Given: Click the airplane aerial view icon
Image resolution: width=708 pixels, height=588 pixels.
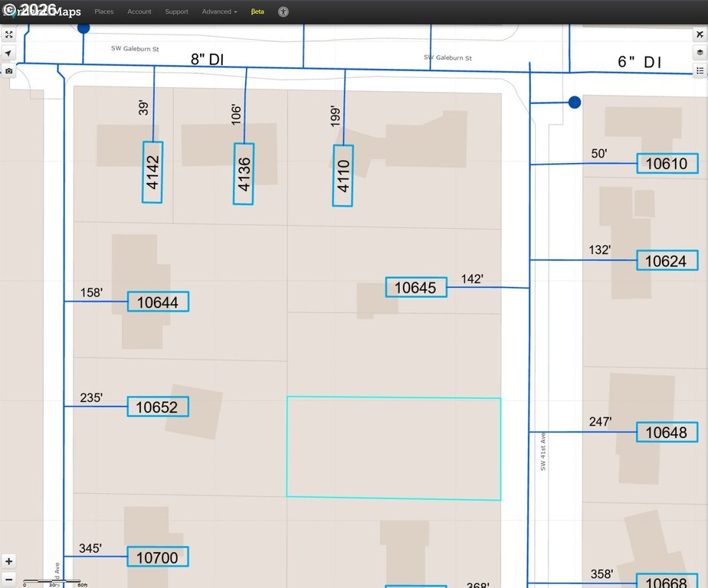Looking at the screenshot, I should (700, 34).
